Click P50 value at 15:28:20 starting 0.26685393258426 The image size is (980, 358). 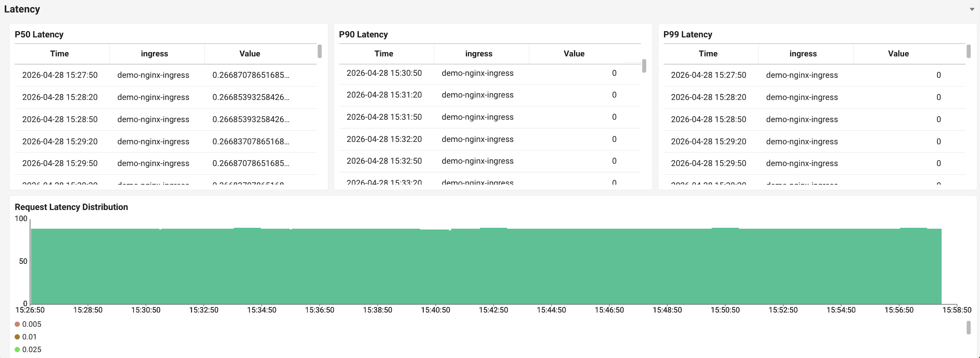click(x=251, y=97)
